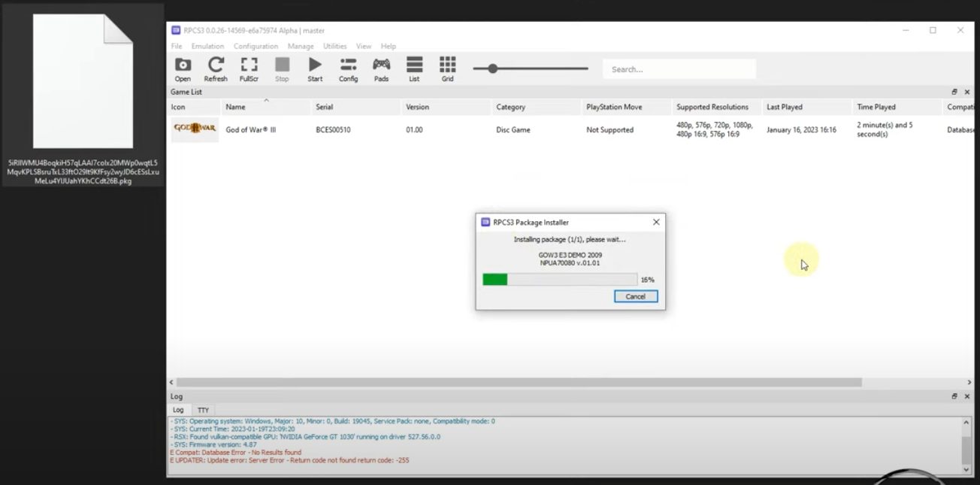
Task: Close the Game List panel
Action: pos(967,92)
